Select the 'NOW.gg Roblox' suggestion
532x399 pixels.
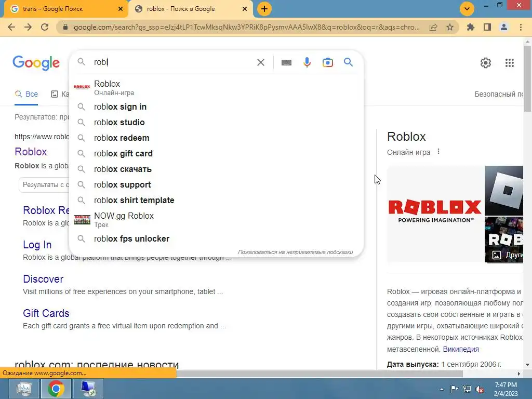[x=217, y=220]
